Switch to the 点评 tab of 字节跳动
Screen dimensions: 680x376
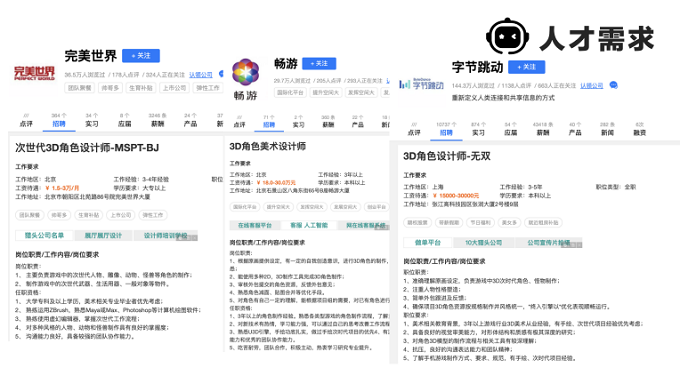coord(414,130)
